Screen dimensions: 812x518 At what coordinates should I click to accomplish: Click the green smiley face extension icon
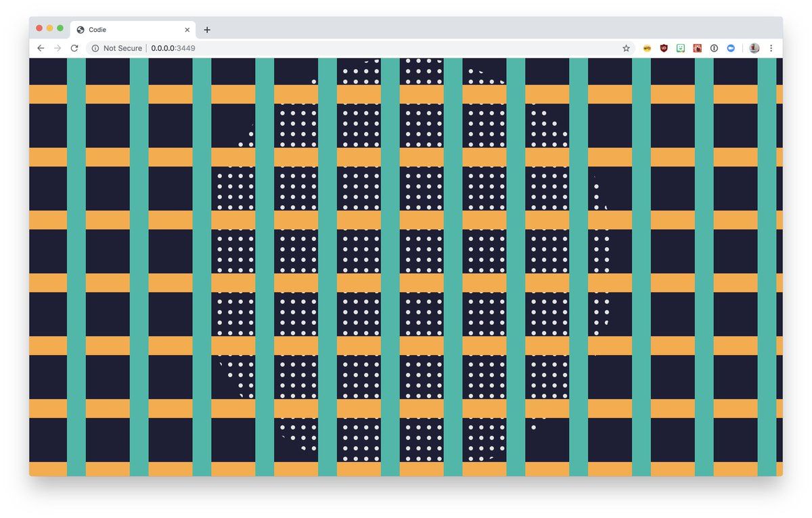tap(681, 48)
